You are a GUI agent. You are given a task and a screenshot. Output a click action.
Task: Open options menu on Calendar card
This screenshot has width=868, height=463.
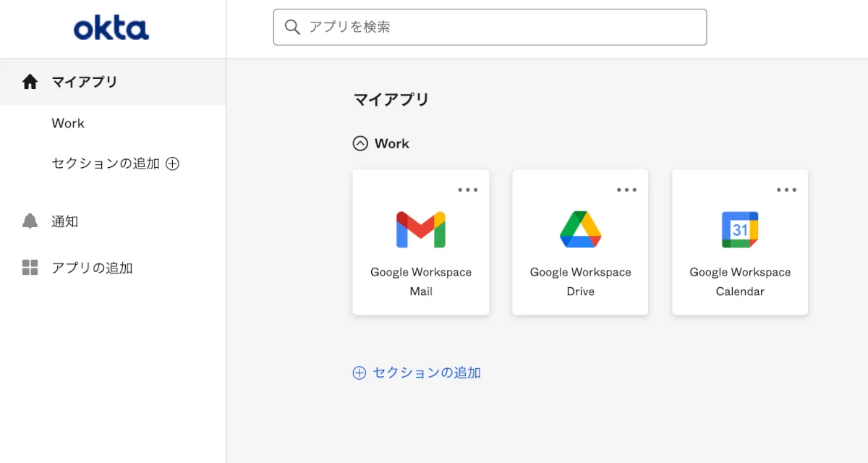pos(786,190)
